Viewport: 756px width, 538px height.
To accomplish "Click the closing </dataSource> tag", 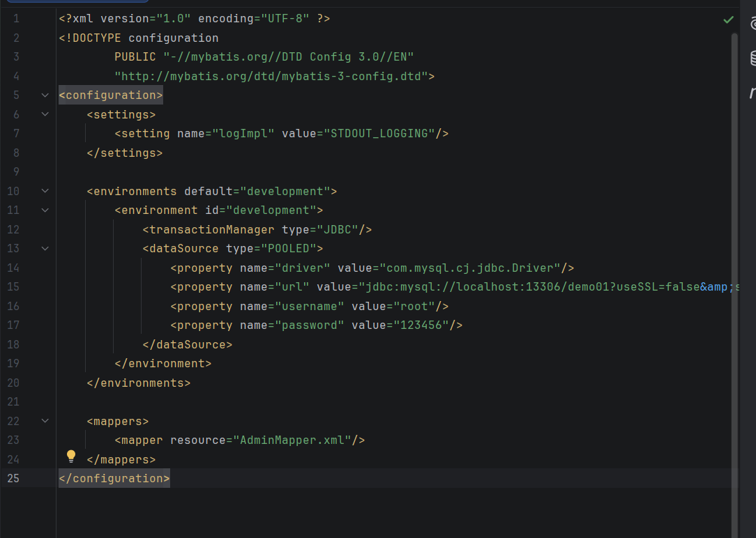I will (188, 344).
